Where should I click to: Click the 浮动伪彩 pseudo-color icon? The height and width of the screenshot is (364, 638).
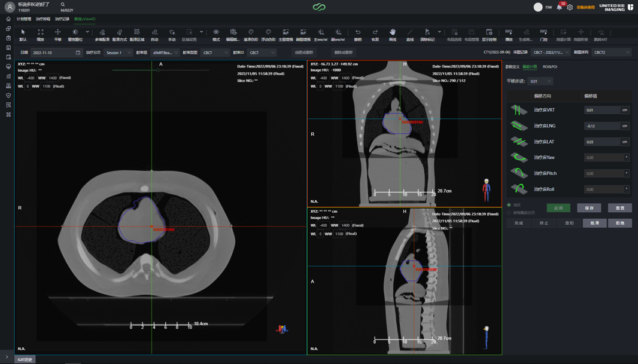click(x=269, y=32)
